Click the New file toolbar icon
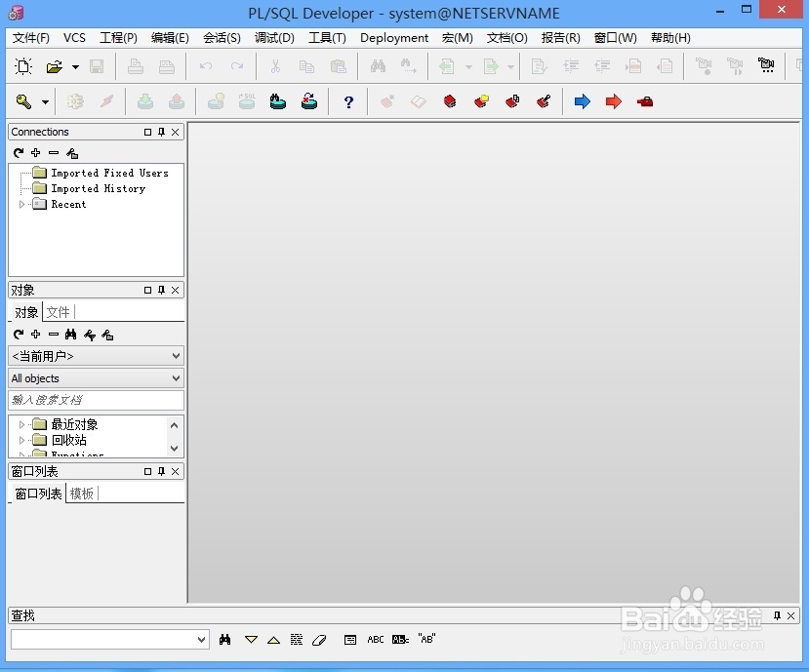This screenshot has height=672, width=809. pyautogui.click(x=23, y=66)
